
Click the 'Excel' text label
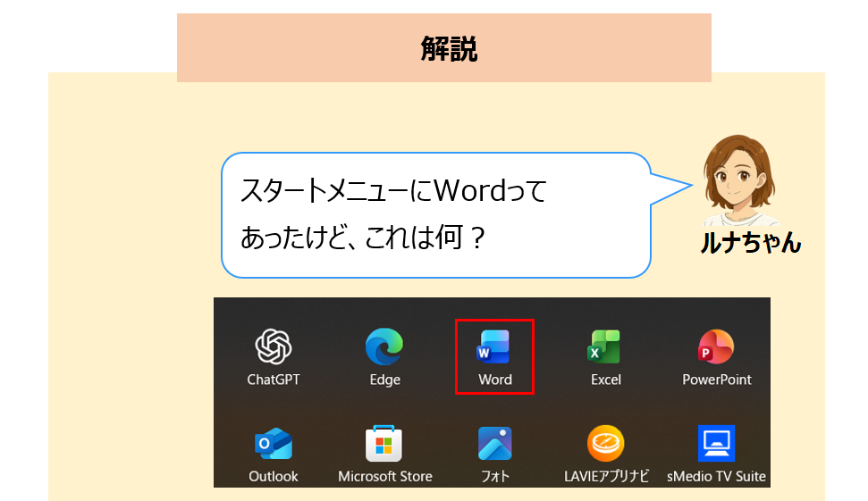(x=605, y=380)
